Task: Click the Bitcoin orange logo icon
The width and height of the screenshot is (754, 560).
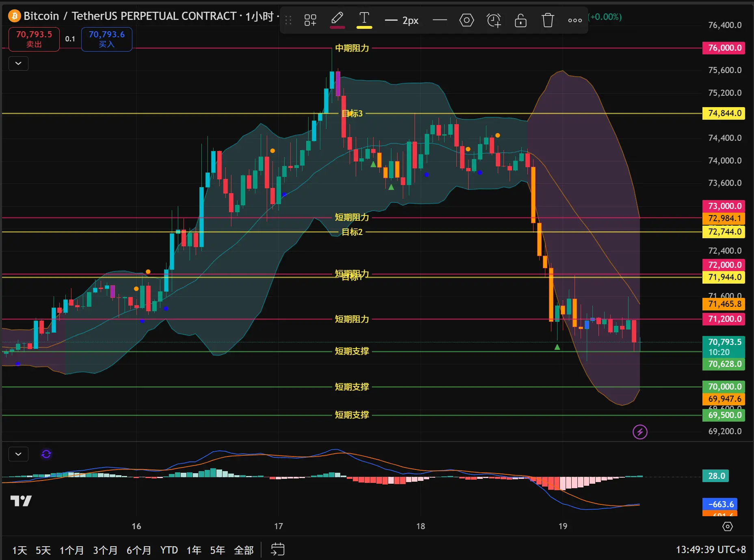Action: tap(15, 16)
